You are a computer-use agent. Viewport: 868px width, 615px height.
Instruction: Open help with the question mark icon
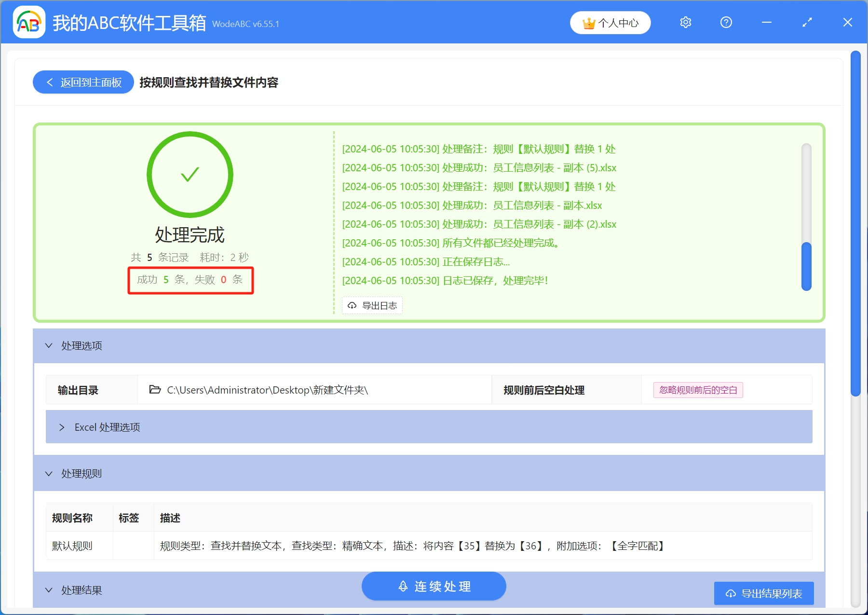tap(726, 22)
